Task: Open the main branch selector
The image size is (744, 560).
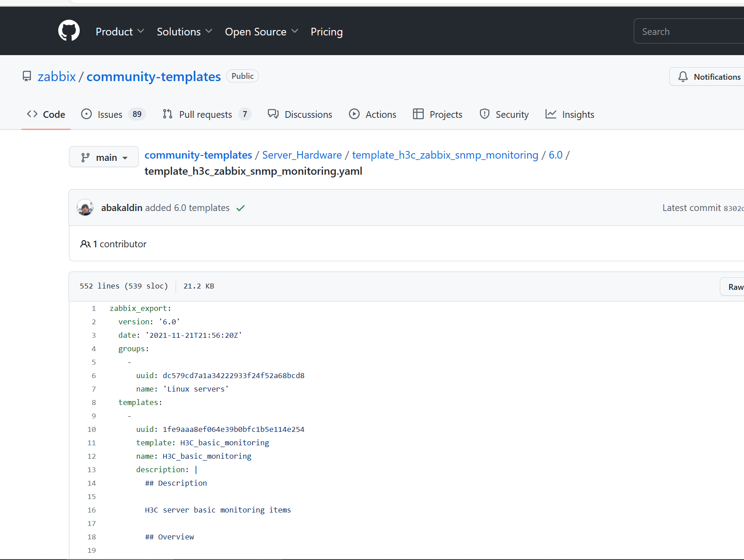Action: click(104, 157)
